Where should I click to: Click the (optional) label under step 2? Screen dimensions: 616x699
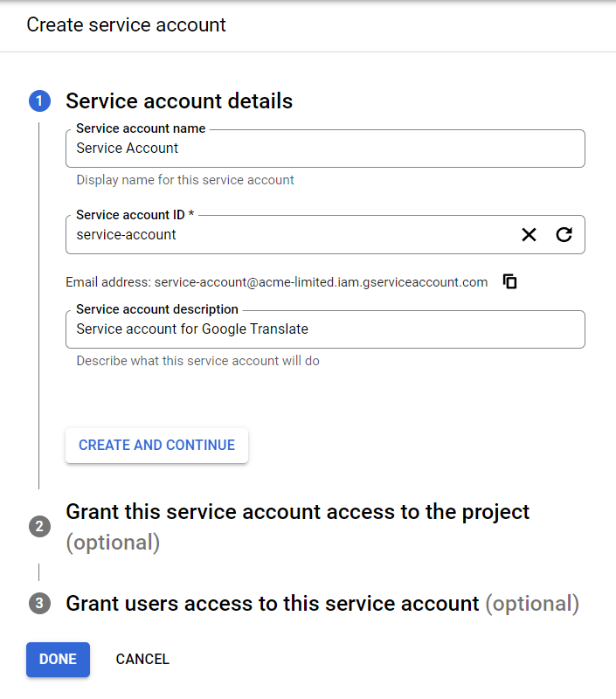(x=113, y=543)
